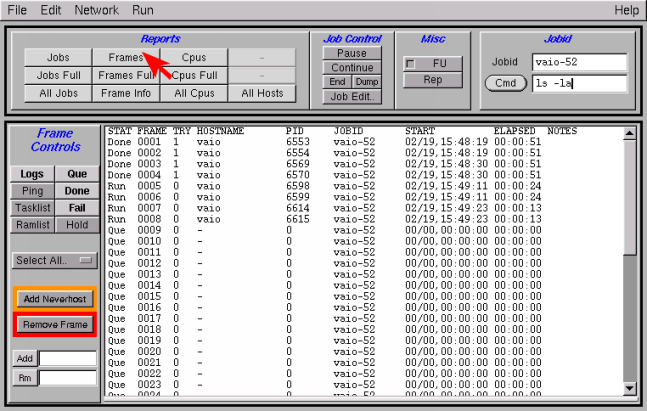Click the Remove Frame button
The height and width of the screenshot is (411, 647).
click(55, 325)
